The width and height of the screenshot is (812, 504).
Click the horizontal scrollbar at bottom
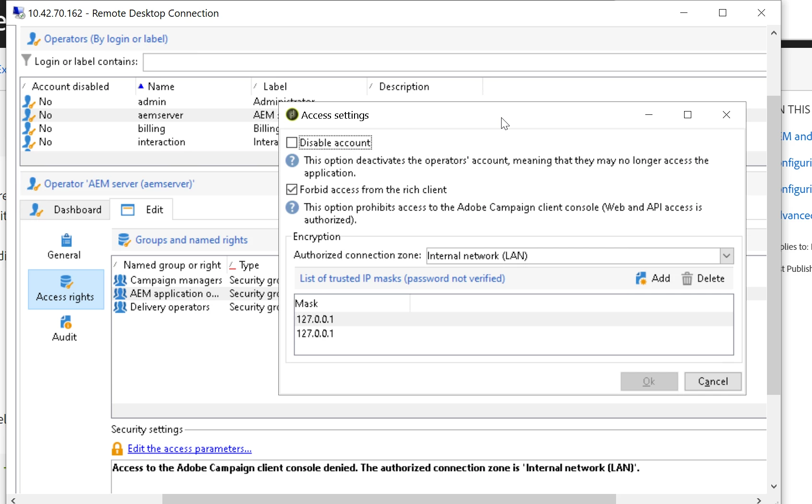[x=389, y=500]
